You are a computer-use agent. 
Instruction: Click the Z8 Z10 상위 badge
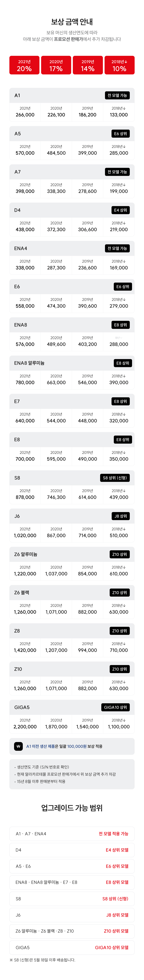119,630
